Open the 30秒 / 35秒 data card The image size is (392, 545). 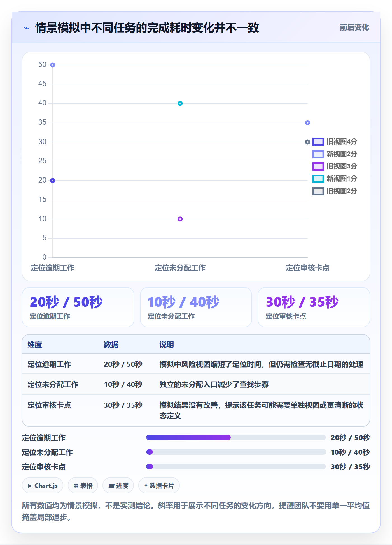[314, 307]
